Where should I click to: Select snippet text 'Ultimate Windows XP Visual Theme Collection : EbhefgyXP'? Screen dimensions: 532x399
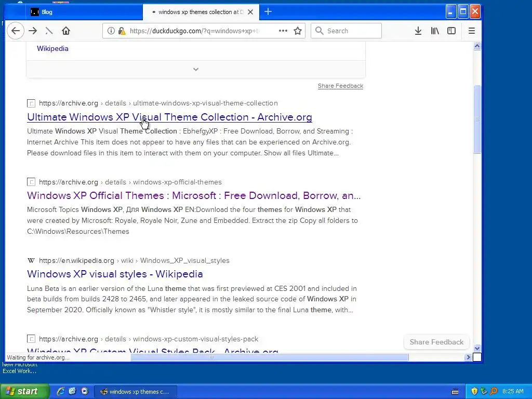tap(123, 131)
